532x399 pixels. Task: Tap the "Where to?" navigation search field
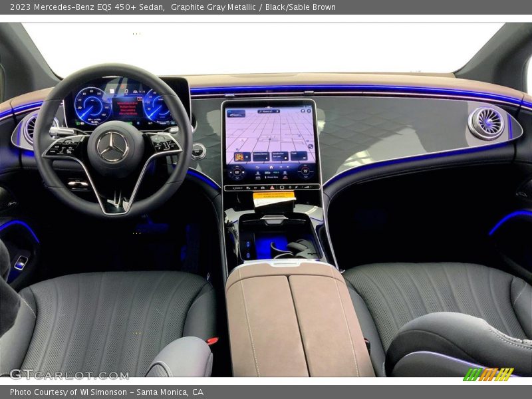[269, 112]
